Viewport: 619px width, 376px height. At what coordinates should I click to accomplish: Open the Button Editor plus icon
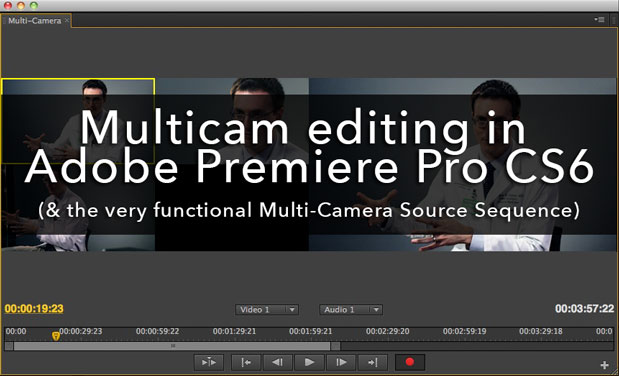[x=604, y=365]
